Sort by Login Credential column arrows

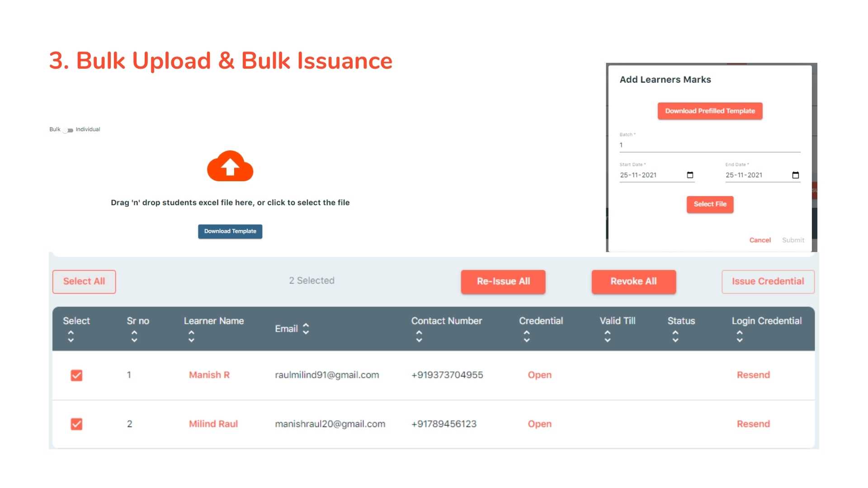coord(740,336)
